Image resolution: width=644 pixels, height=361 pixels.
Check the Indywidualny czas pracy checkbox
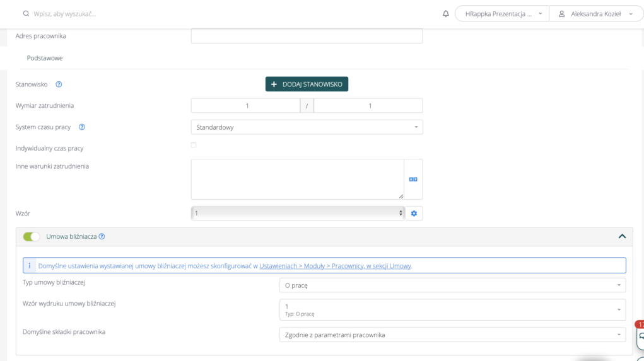[194, 146]
